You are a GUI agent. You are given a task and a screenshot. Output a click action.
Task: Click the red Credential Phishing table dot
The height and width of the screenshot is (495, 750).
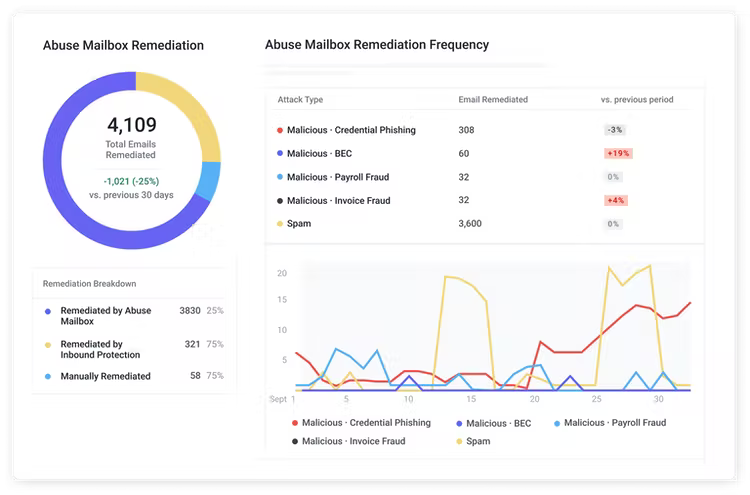point(279,130)
